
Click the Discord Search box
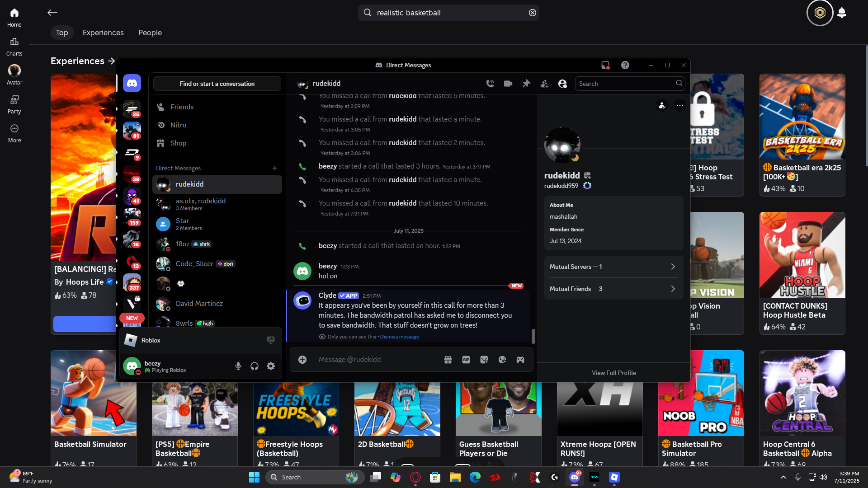click(x=630, y=84)
